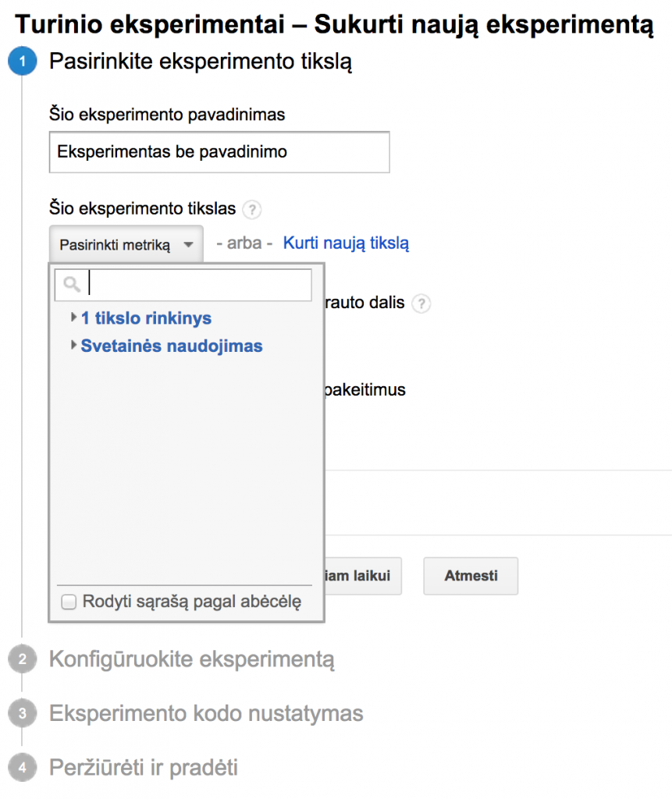672x799 pixels.
Task: Enable "Rodyti sąrašą pagal abėcėlę" checkbox
Action: 69,602
